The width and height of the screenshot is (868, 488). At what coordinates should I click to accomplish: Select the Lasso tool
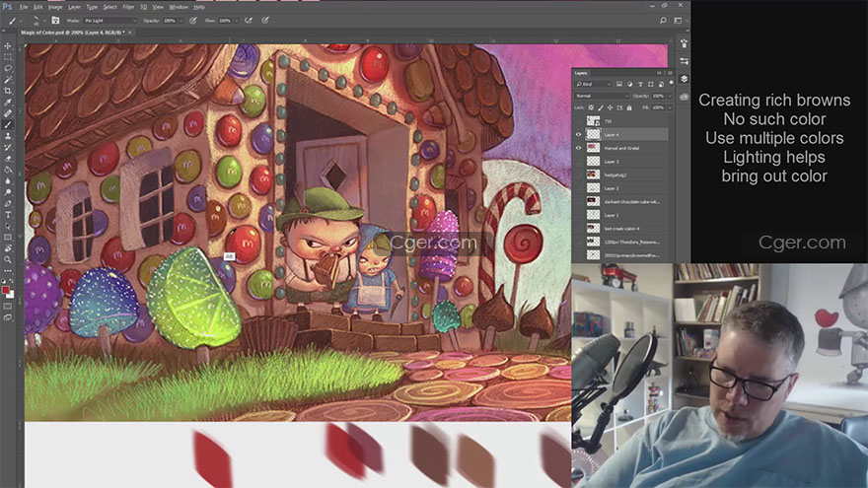[x=8, y=69]
